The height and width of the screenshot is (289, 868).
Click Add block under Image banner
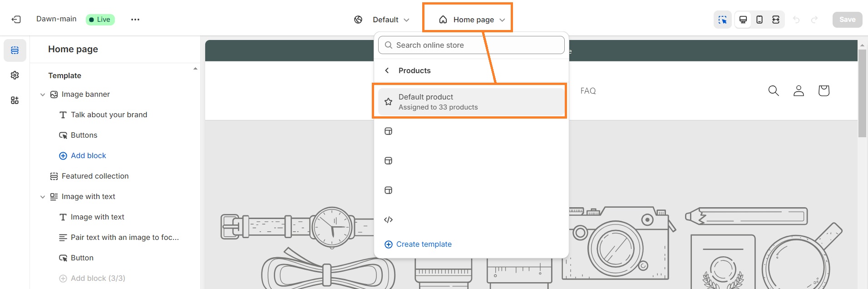tap(83, 156)
